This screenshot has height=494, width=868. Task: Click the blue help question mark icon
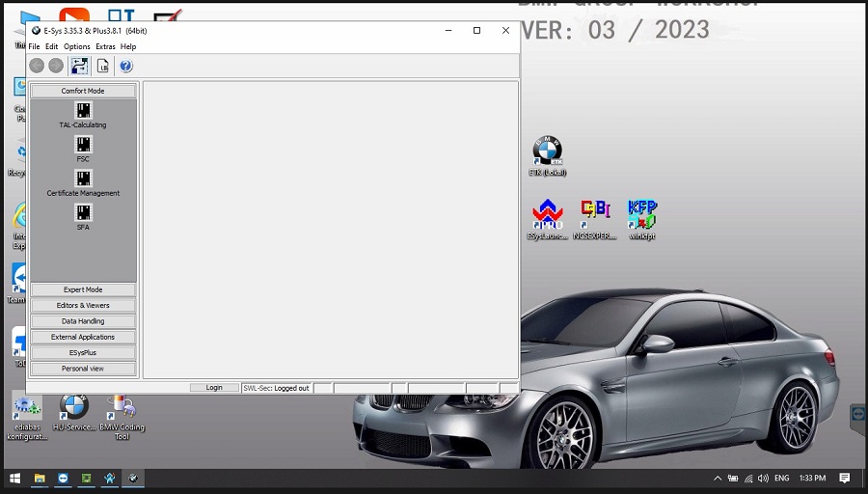pyautogui.click(x=126, y=66)
